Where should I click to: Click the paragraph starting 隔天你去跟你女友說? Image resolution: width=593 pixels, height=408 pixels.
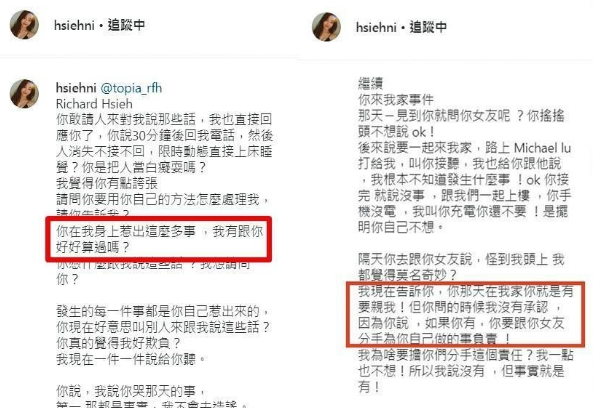tap(461, 267)
